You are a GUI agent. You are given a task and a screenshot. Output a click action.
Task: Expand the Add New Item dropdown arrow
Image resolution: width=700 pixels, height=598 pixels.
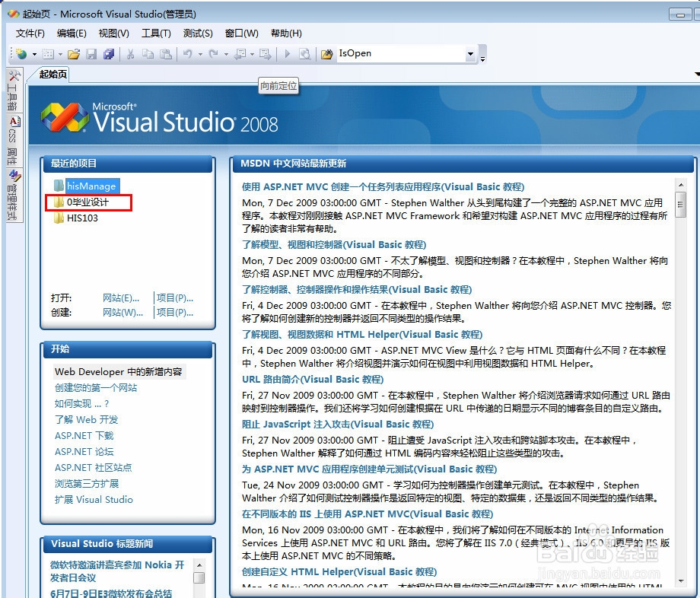60,55
